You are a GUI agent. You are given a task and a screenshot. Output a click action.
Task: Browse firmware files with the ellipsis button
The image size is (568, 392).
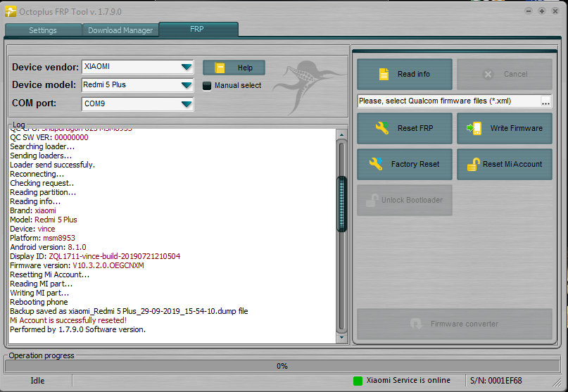point(545,101)
